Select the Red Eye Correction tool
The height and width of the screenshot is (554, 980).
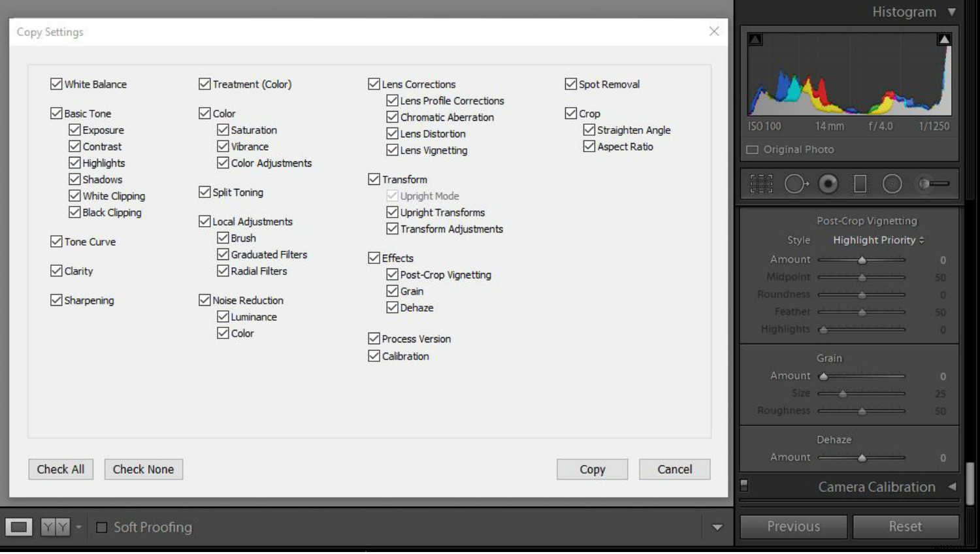[x=828, y=184]
